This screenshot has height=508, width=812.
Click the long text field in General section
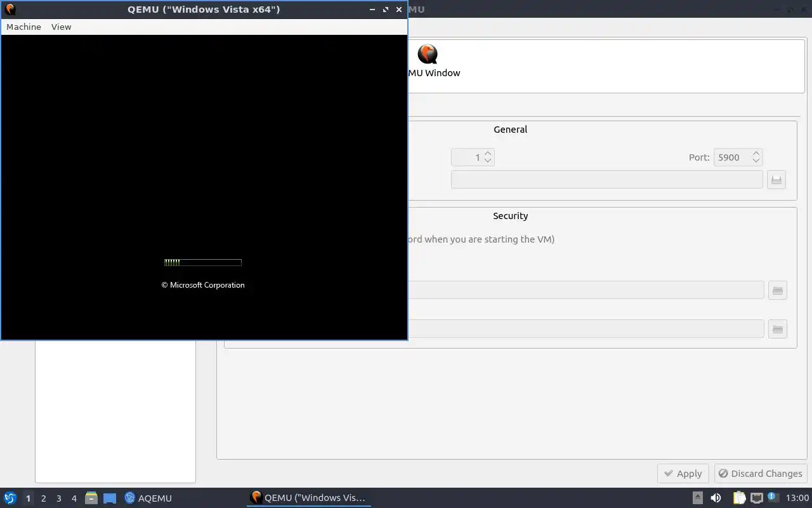click(606, 180)
